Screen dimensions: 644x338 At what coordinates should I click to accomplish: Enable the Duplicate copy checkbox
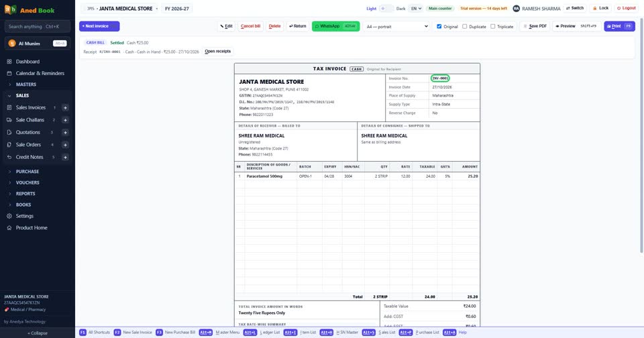(464, 26)
